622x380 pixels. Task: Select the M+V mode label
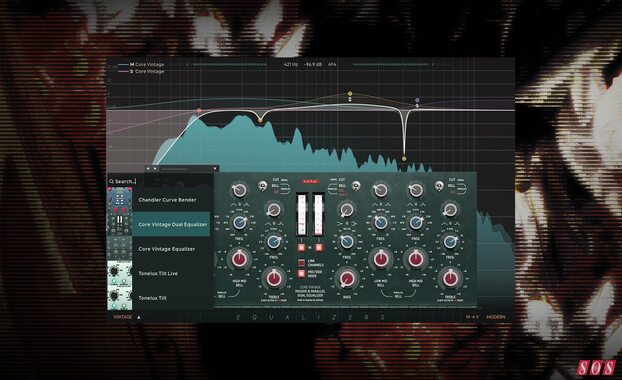(472, 317)
